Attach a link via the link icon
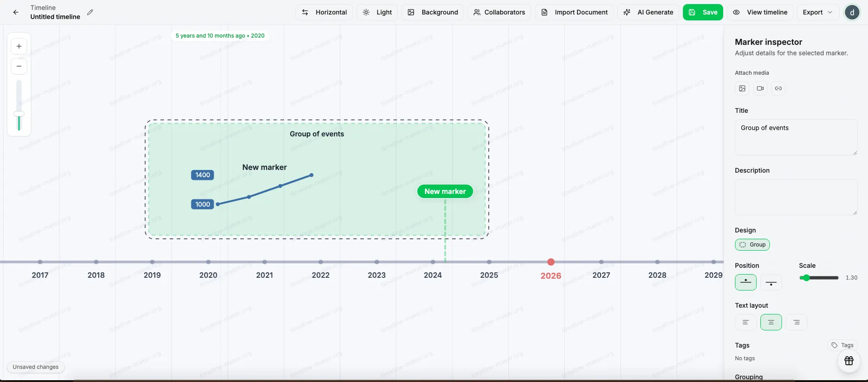The image size is (868, 382). click(778, 88)
